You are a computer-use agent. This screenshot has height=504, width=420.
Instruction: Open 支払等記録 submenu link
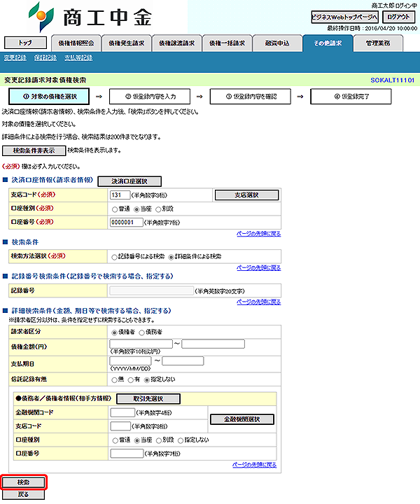tap(78, 57)
